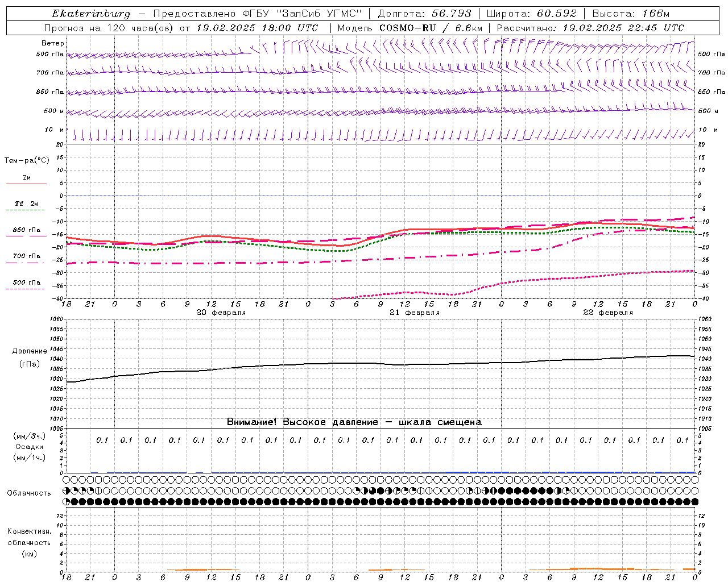728x582 pixels.
Task: Click the '22 февраля' date label
Action: (x=608, y=313)
